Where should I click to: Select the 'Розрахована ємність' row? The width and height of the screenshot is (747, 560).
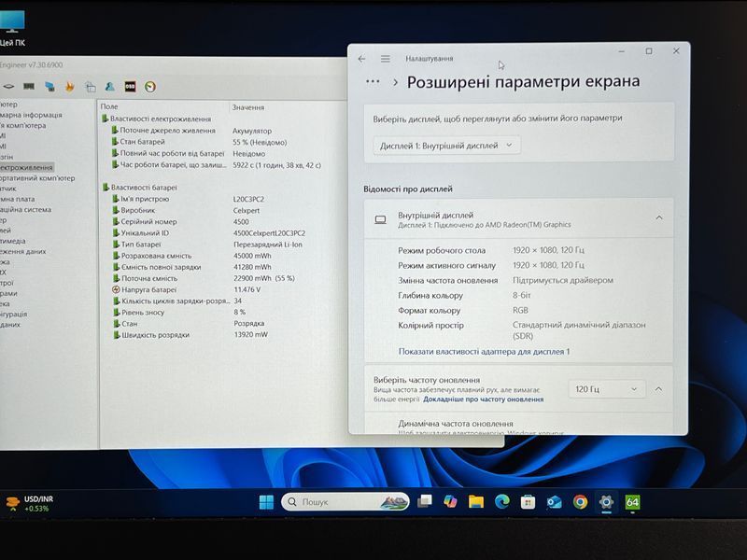152,256
